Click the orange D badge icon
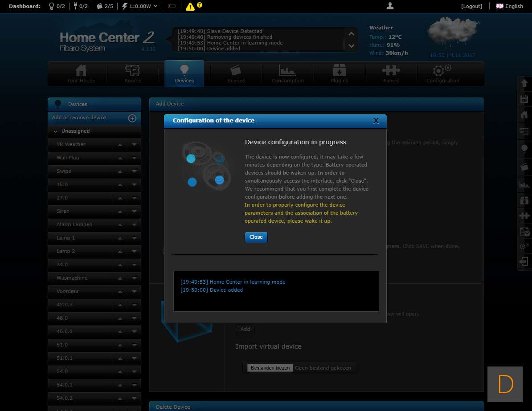 pyautogui.click(x=505, y=384)
